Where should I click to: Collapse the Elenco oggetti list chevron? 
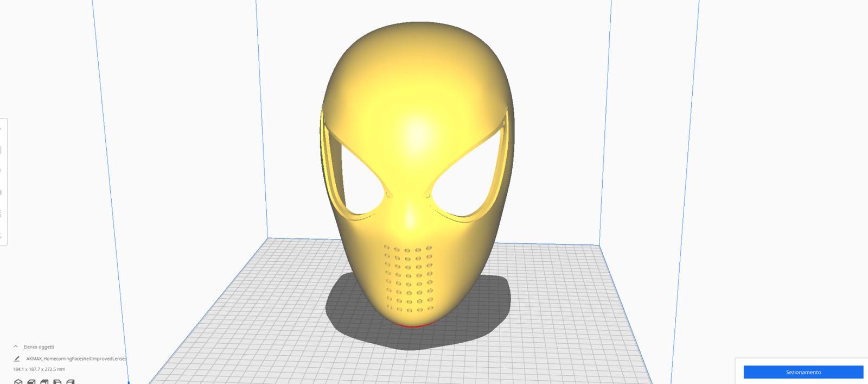coord(16,347)
